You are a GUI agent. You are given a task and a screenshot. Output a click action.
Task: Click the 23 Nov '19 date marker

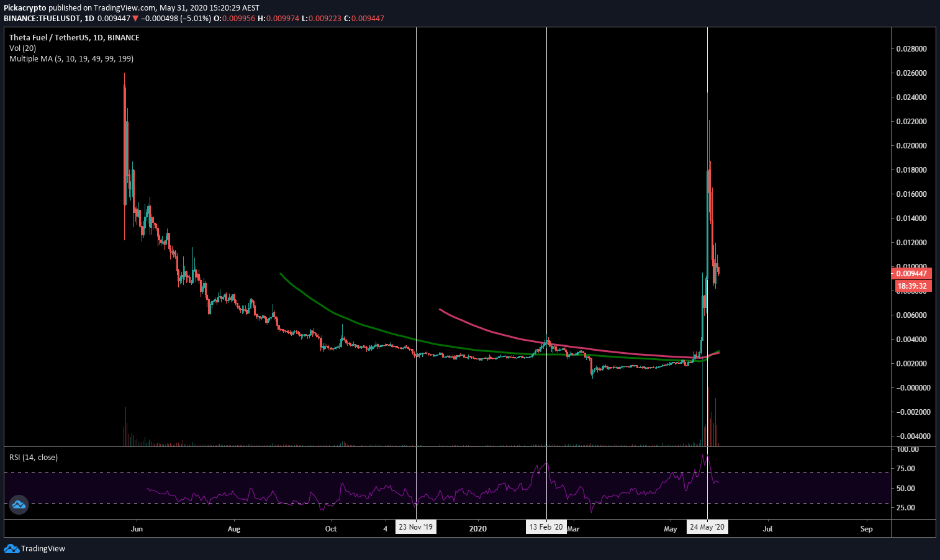415,527
